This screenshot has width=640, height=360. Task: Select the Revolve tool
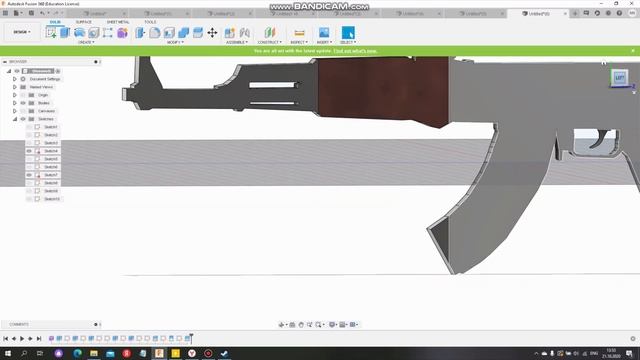80,33
